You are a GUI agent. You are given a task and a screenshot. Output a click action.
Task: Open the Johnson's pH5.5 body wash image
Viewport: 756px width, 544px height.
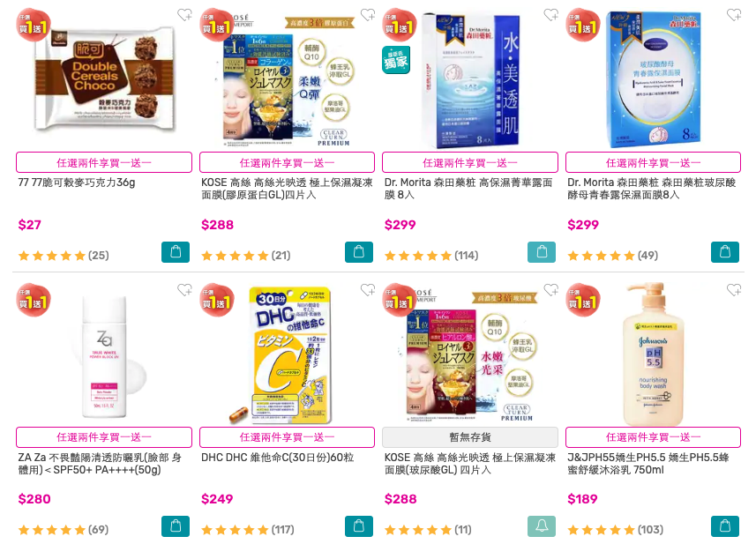pos(654,355)
